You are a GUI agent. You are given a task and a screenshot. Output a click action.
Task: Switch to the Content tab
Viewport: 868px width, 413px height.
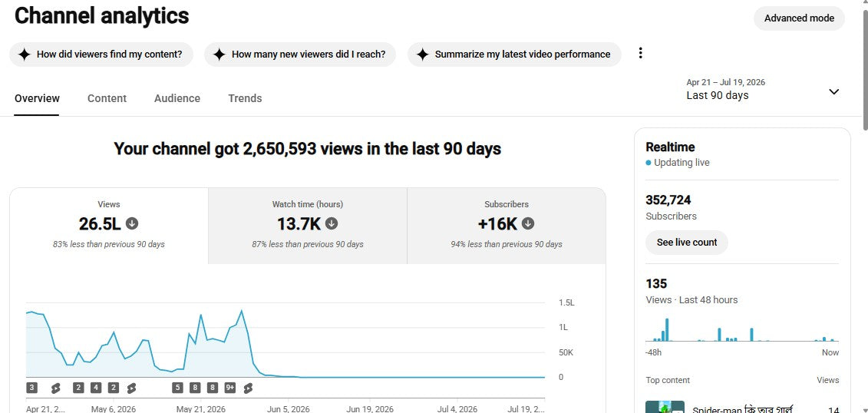click(107, 98)
